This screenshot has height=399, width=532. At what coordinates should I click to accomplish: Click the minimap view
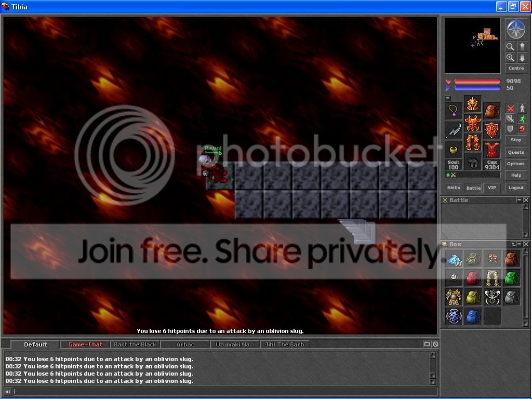473,46
